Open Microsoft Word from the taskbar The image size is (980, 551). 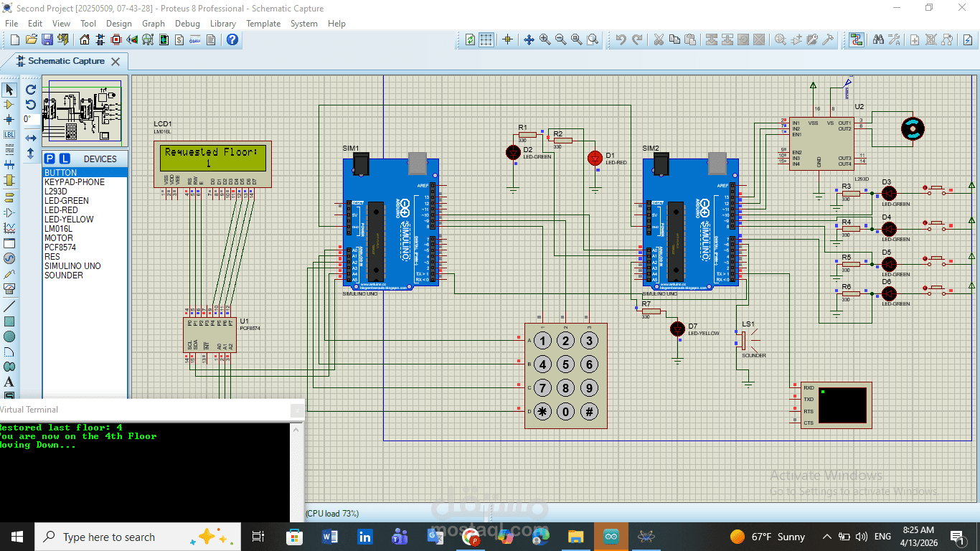click(330, 537)
